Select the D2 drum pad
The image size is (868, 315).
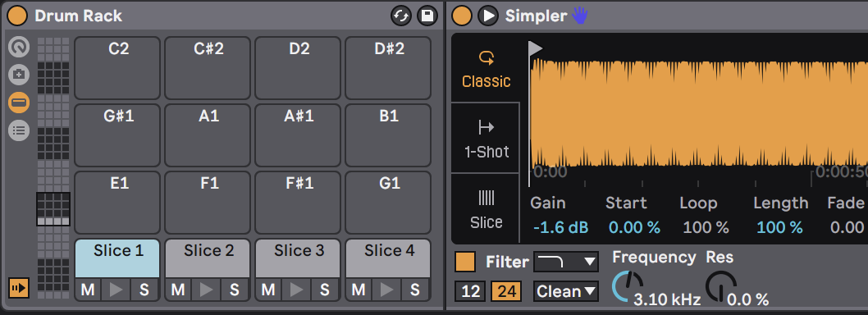tap(298, 68)
